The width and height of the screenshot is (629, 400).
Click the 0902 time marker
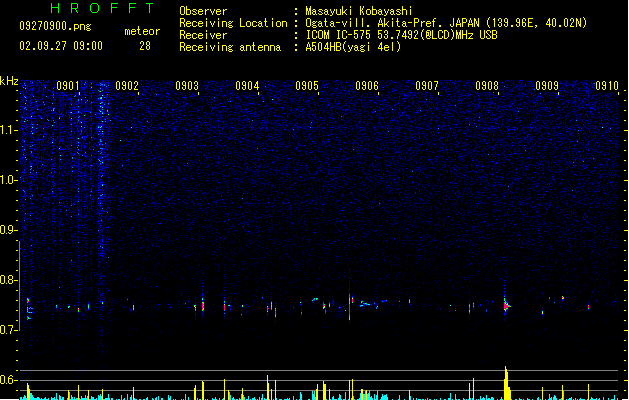(127, 86)
